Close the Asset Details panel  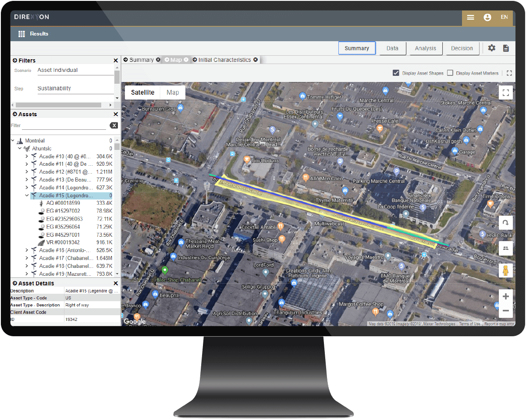coord(116,284)
